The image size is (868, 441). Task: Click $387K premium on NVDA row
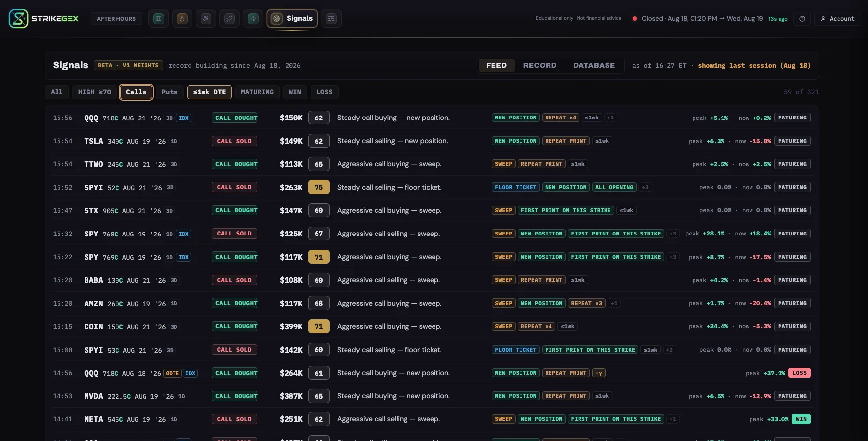point(291,396)
